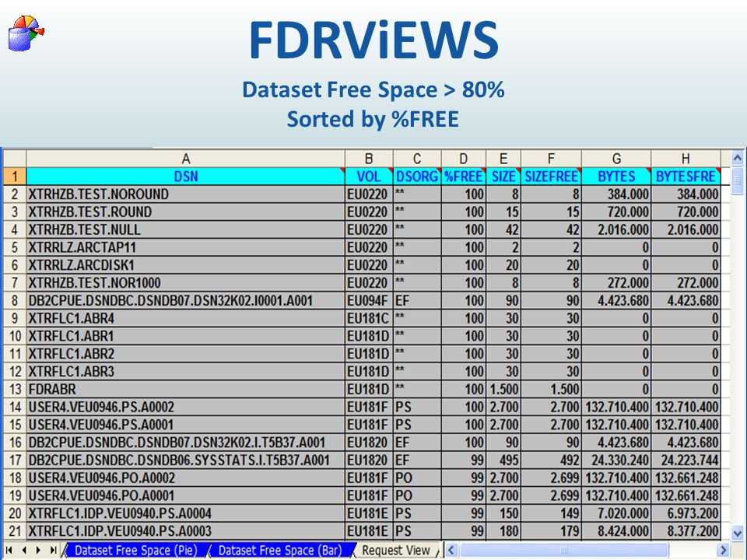The image size is (747, 560).
Task: Click the SIZEFREE header cell
Action: pyautogui.click(x=551, y=177)
